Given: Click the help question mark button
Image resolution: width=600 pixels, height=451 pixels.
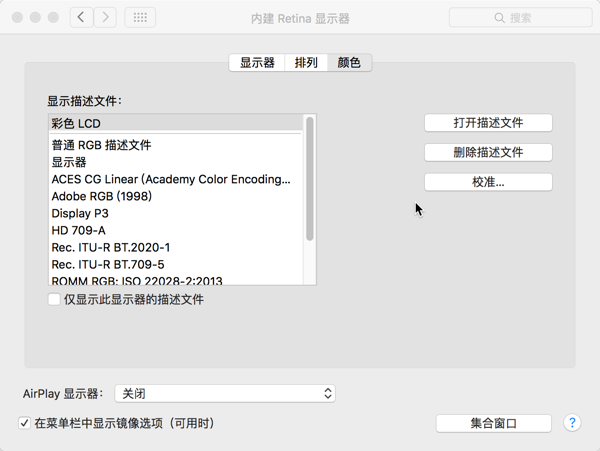Looking at the screenshot, I should (573, 423).
